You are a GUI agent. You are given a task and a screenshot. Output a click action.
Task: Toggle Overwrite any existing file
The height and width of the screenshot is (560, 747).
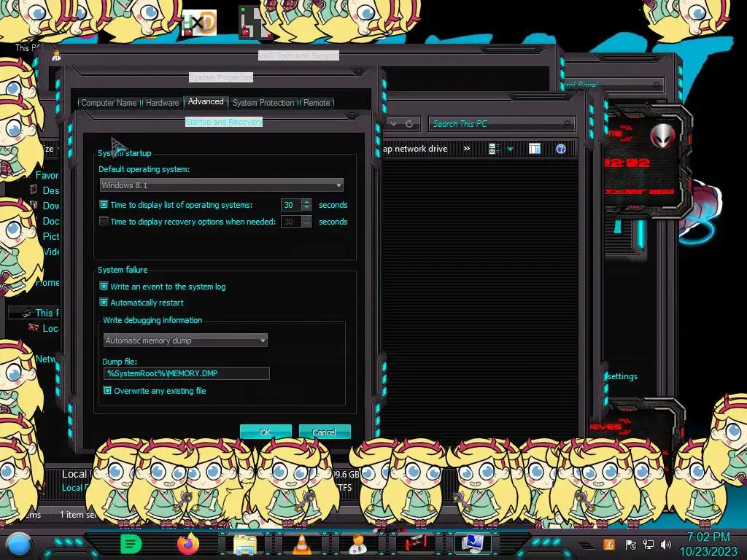[107, 391]
